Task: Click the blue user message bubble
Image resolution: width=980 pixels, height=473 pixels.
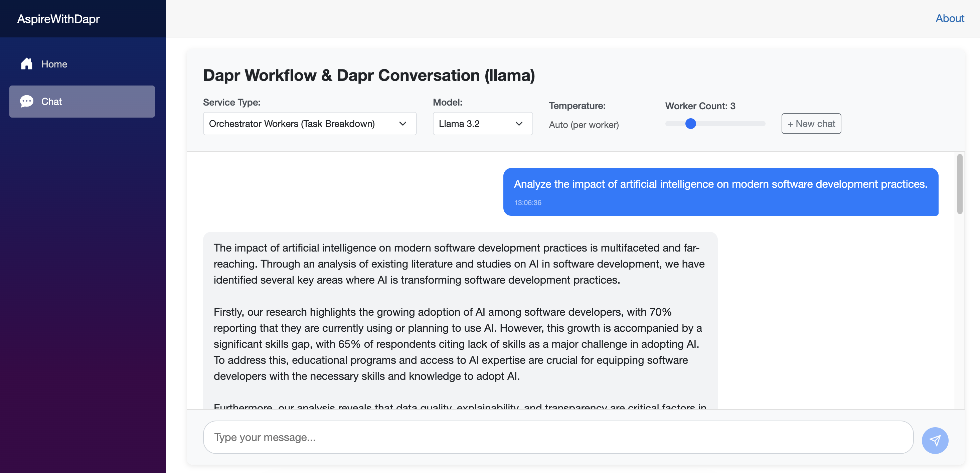Action: [x=720, y=191]
